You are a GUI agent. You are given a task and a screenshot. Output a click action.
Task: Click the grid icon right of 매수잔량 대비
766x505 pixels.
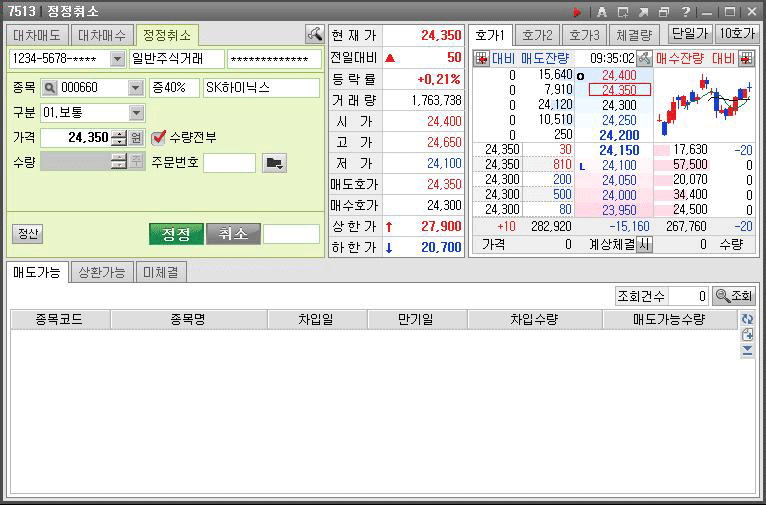tap(745, 59)
